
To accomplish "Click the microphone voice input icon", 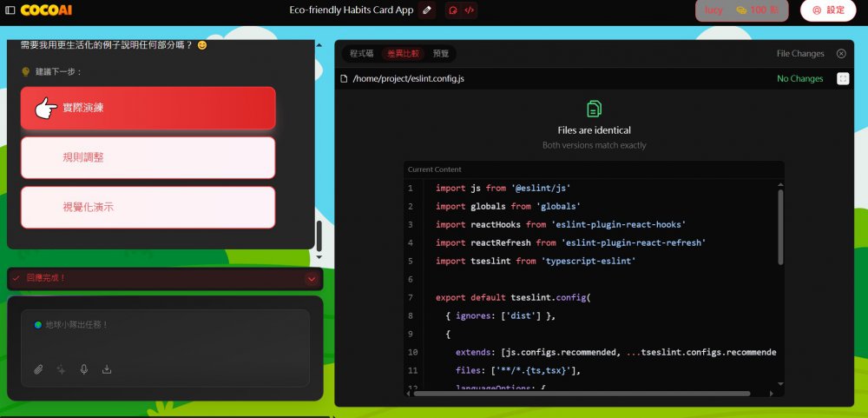I will (x=84, y=369).
